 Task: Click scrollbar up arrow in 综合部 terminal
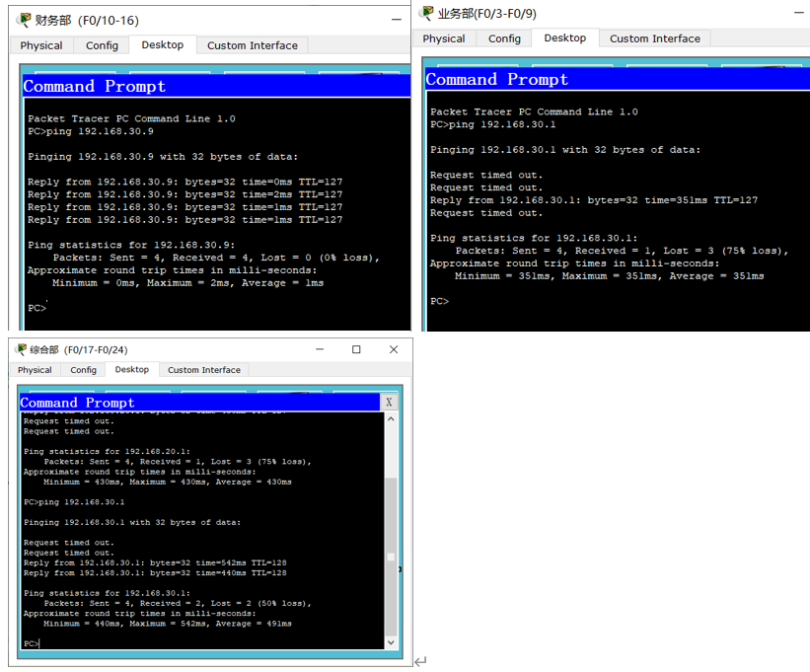click(x=391, y=419)
